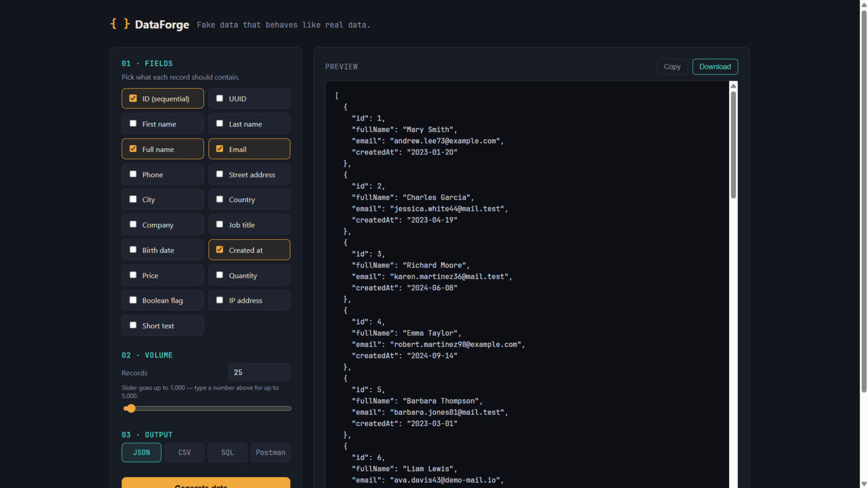Click the DataForge title text
Viewport: 868px width, 488px height.
[x=162, y=24]
